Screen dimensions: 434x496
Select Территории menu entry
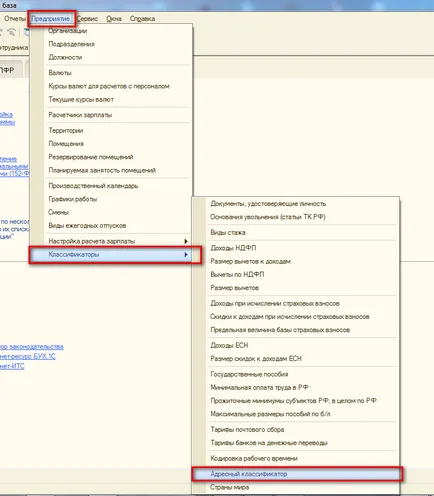(x=66, y=130)
